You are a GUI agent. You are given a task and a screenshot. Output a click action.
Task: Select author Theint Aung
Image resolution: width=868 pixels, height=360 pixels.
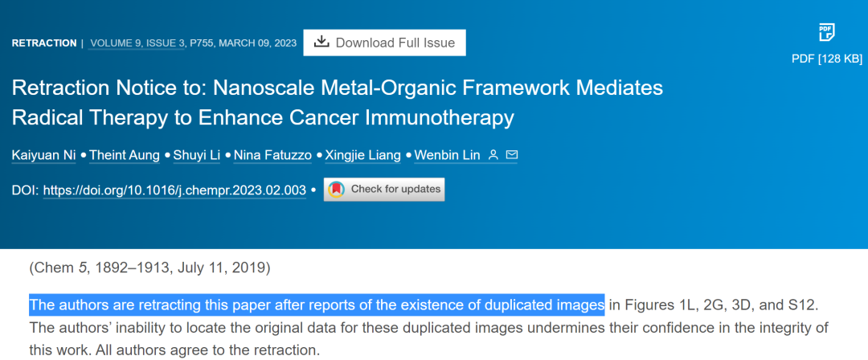point(126,155)
